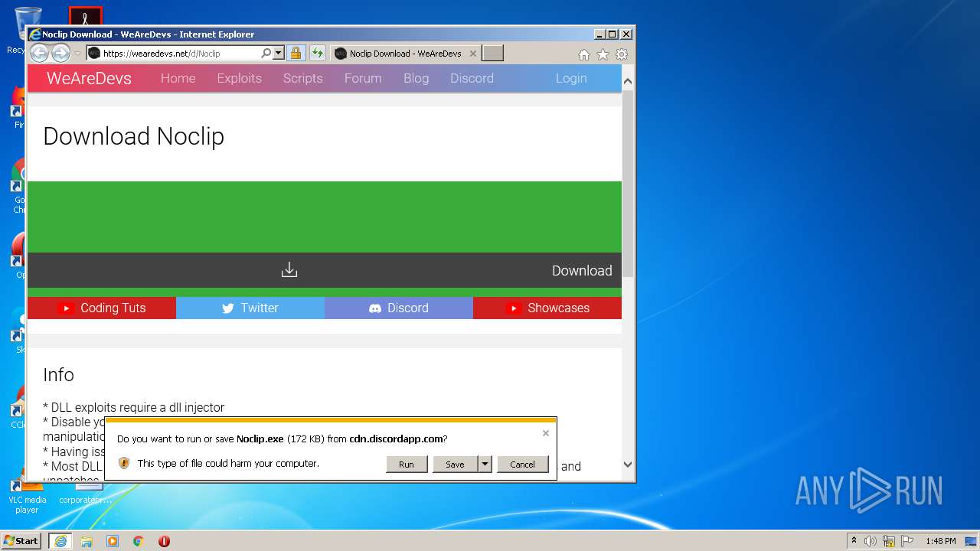This screenshot has height=551, width=980.
Task: Click the IE window title bar icon
Action: pos(34,34)
